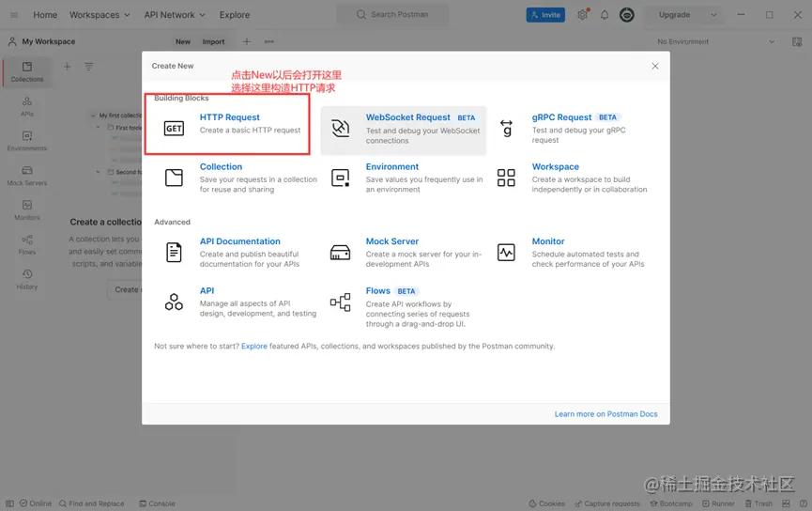Image resolution: width=812 pixels, height=511 pixels.
Task: Click the Upgrade button
Action: coord(674,14)
